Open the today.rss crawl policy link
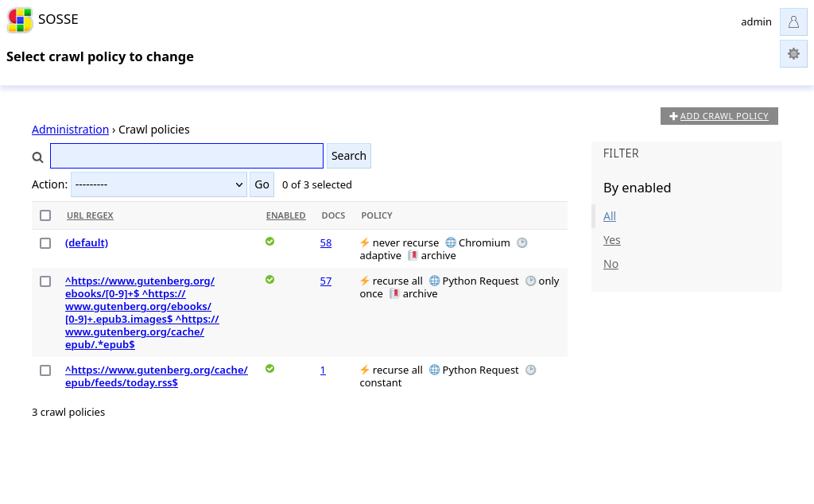Viewport: 814px width, 504px height. pyautogui.click(x=157, y=376)
